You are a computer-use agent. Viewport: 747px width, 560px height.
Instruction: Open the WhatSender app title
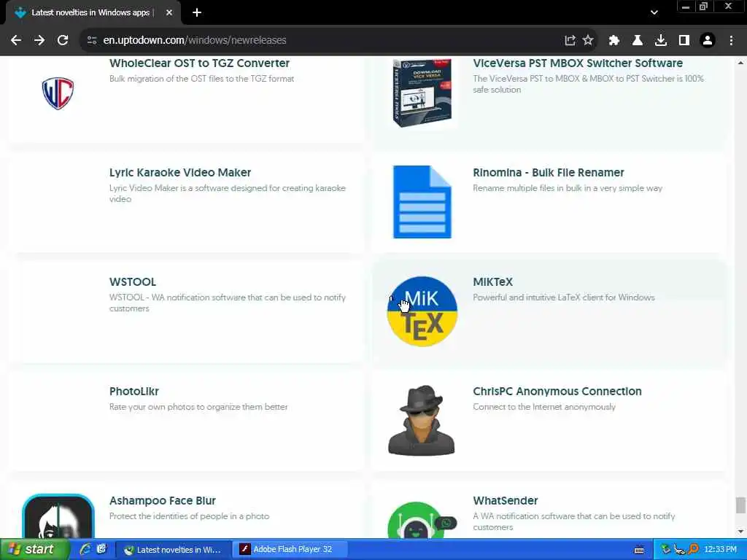(x=506, y=500)
